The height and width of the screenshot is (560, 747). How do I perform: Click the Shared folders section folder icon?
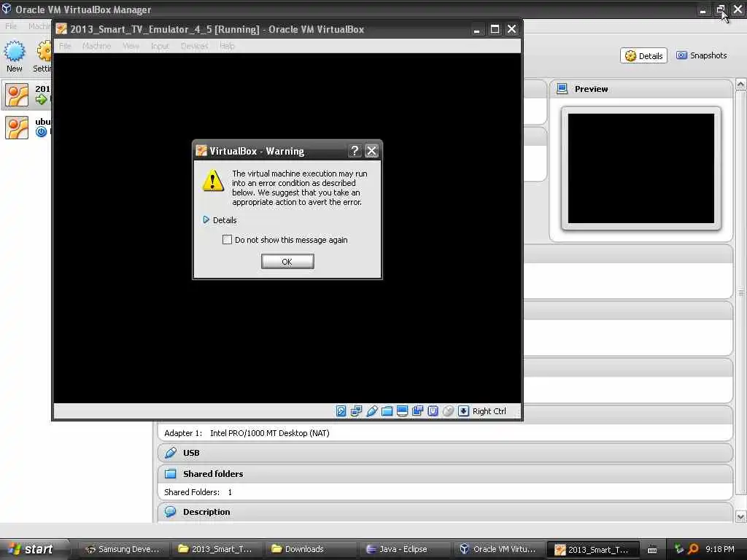click(x=171, y=474)
